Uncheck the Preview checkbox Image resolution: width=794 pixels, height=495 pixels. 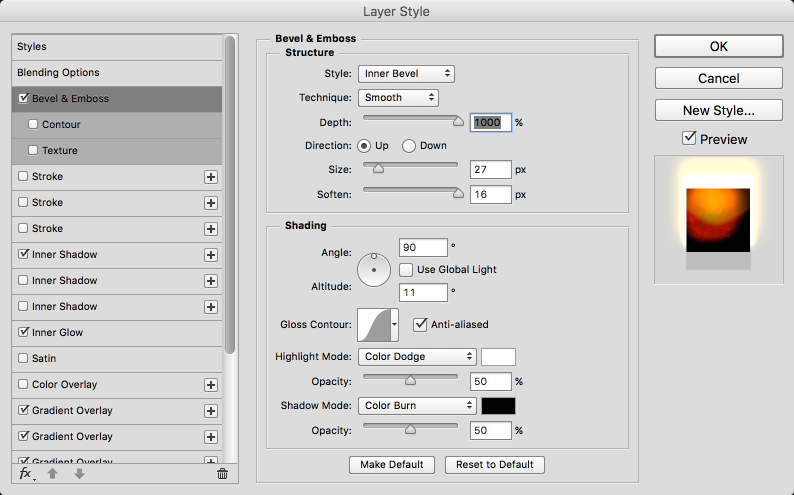689,139
